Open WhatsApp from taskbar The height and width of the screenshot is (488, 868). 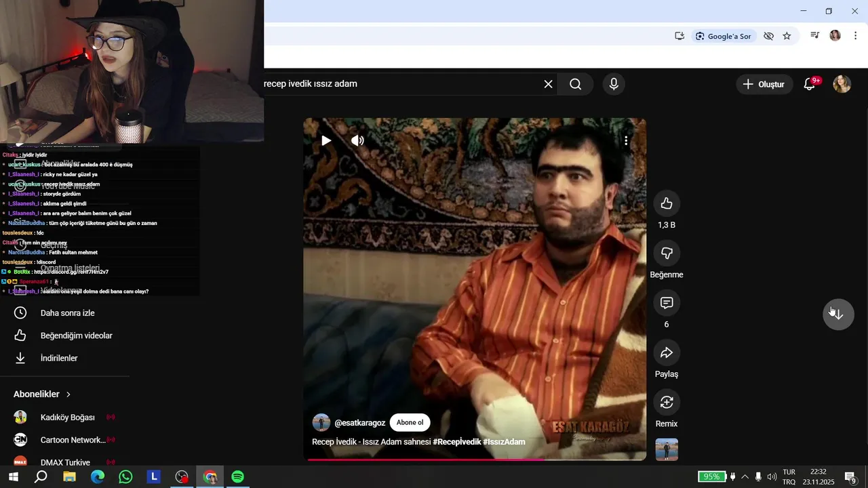[x=125, y=477]
